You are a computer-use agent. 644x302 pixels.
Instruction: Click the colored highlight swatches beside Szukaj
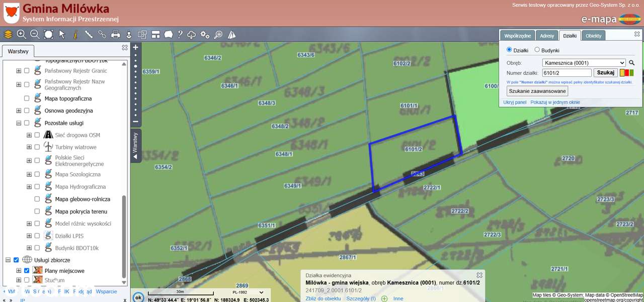627,73
